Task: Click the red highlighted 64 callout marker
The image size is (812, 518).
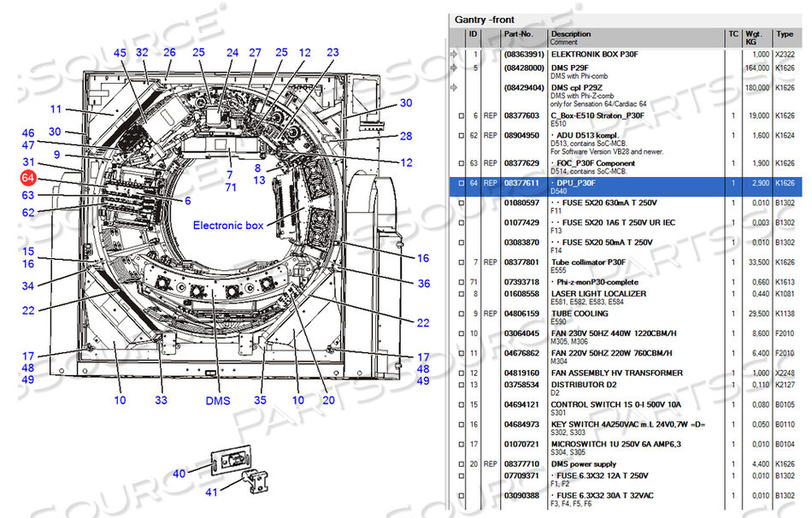Action: 29,179
